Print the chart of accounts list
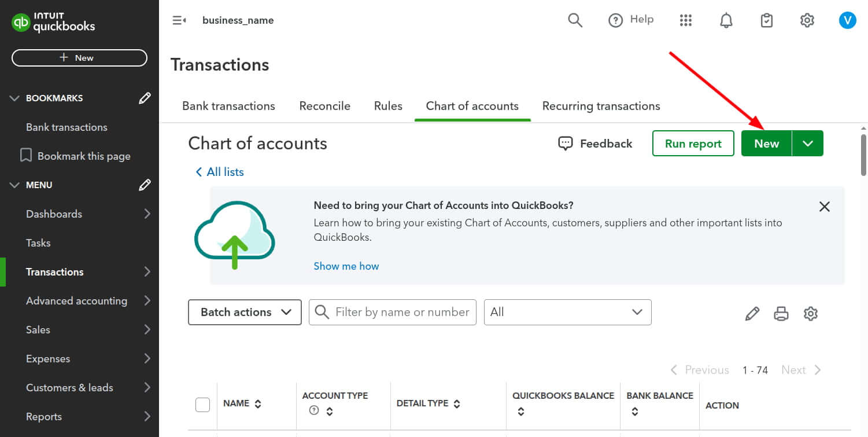The width and height of the screenshot is (868, 437). (781, 314)
